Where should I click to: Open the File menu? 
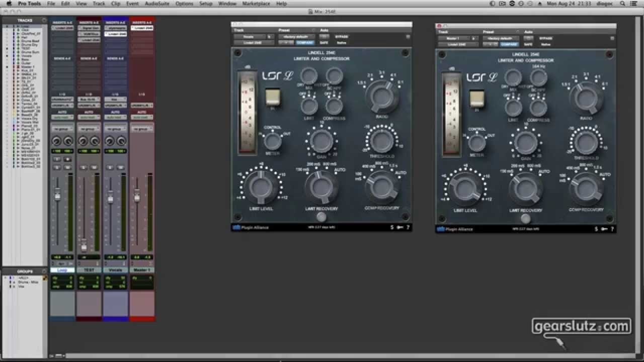(51, 4)
